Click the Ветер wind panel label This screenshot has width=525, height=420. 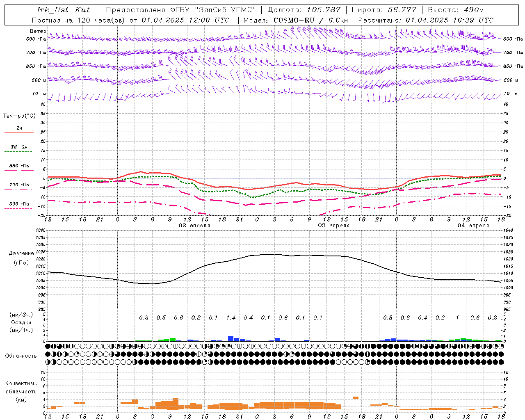coord(38,31)
